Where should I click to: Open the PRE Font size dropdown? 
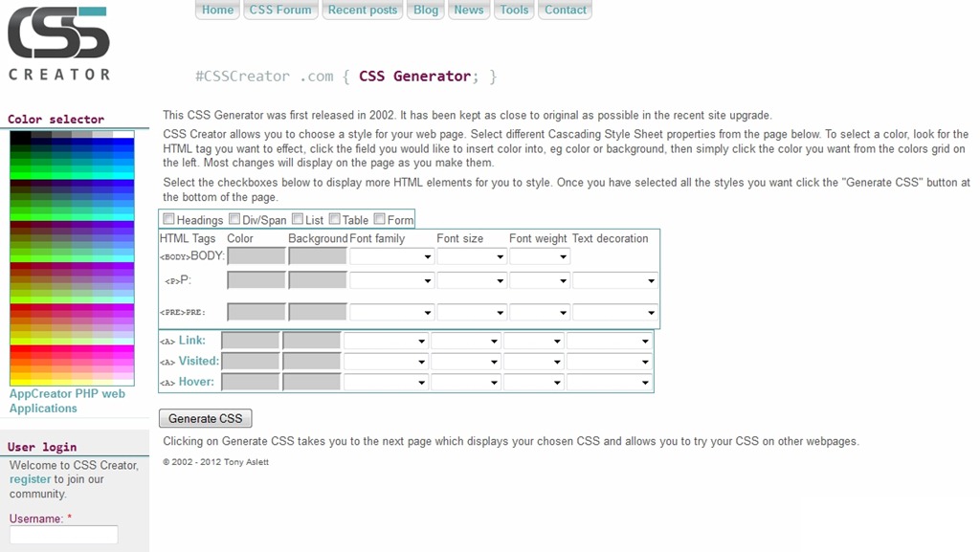(471, 312)
